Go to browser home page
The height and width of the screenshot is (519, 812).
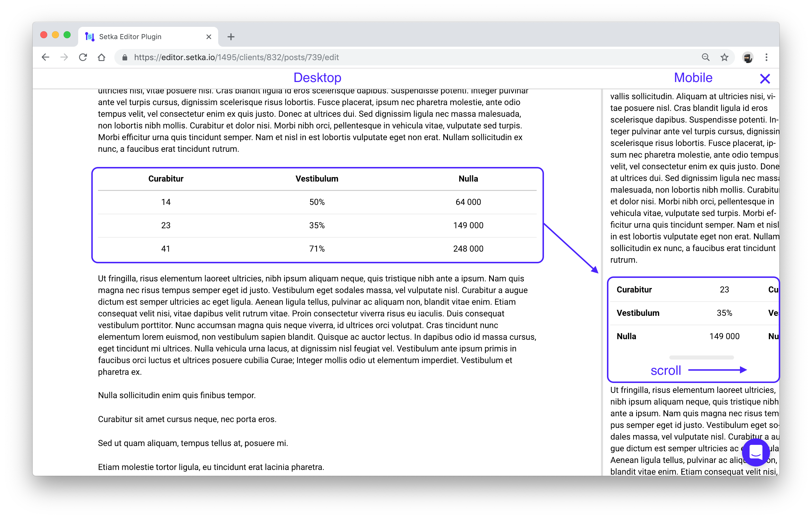[x=101, y=58]
